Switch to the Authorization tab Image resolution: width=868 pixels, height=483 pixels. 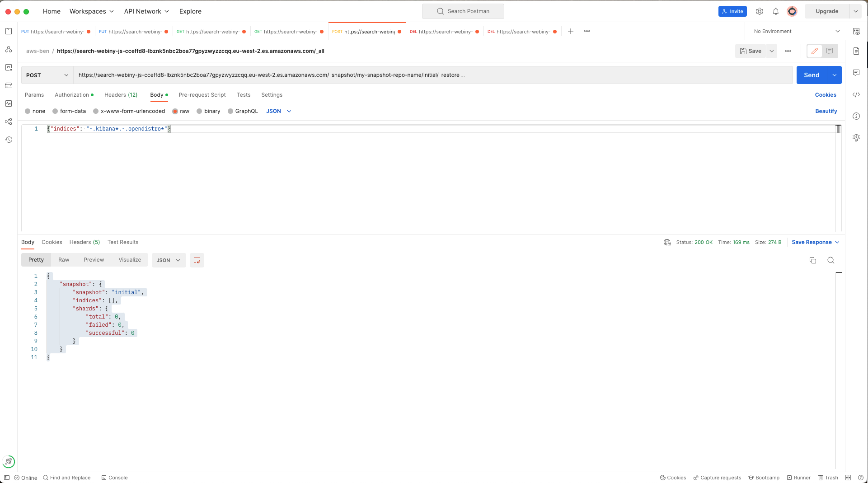pos(72,95)
